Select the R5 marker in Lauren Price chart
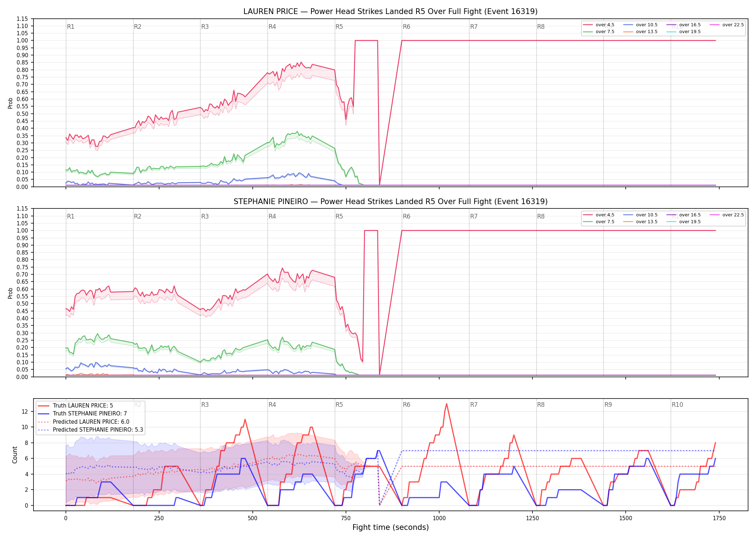This screenshot has width=756, height=540. click(x=339, y=27)
